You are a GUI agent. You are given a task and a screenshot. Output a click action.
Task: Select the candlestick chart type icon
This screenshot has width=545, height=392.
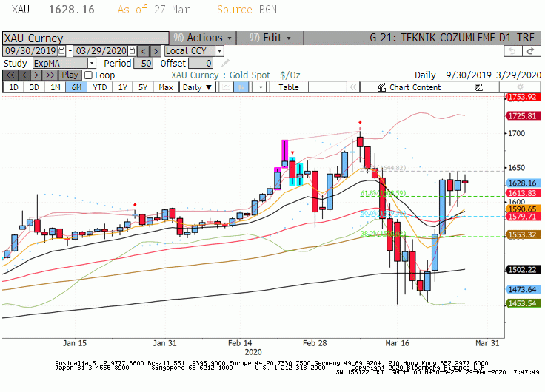click(241, 87)
